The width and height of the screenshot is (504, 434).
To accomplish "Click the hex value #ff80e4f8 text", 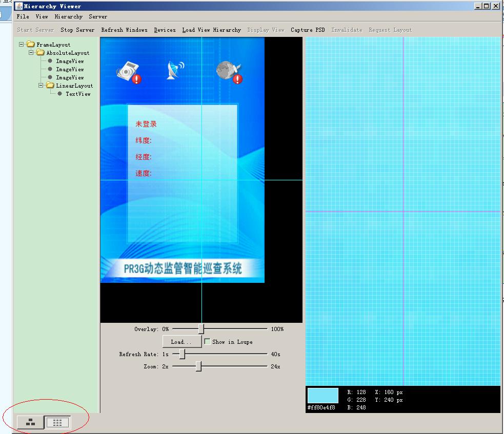I will 321,407.
